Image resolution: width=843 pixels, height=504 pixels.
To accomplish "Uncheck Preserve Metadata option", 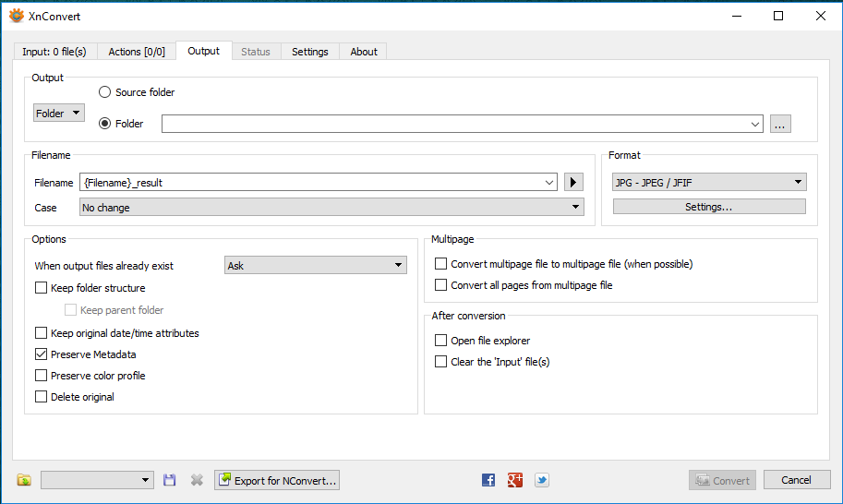I will 41,354.
